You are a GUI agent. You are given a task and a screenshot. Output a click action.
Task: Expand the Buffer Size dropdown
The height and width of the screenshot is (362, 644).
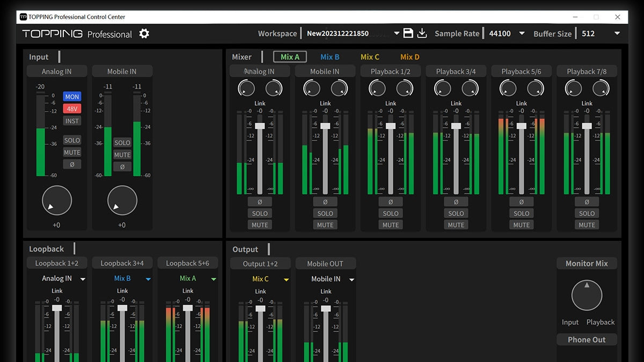(617, 33)
